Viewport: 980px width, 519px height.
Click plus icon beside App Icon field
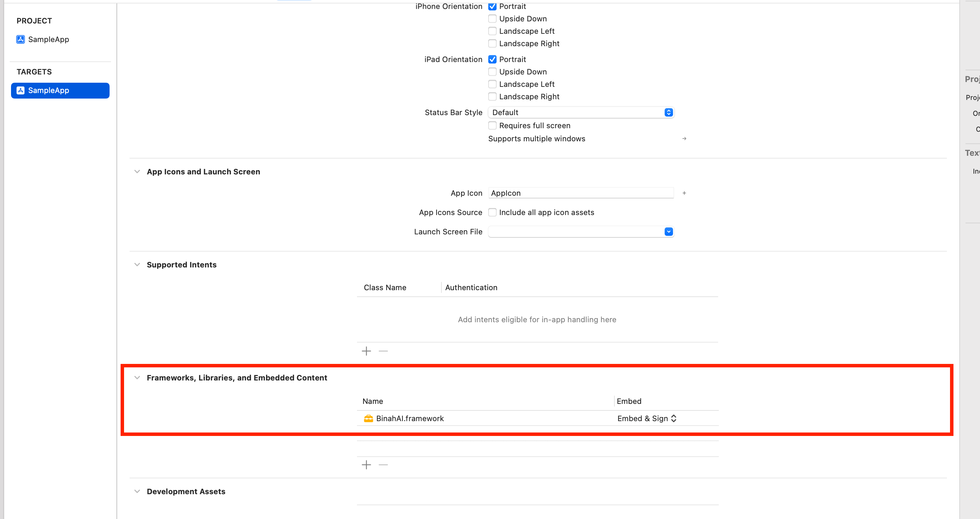coord(684,193)
